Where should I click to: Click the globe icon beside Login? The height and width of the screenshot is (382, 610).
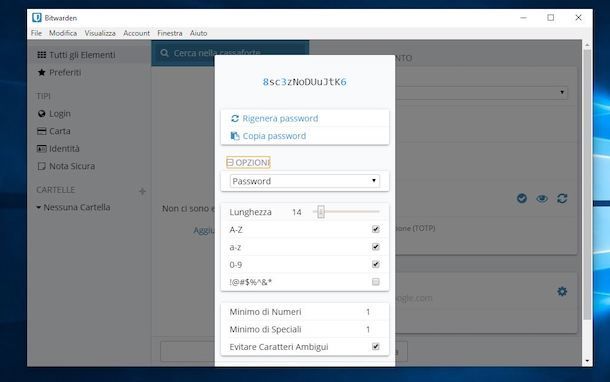(41, 114)
